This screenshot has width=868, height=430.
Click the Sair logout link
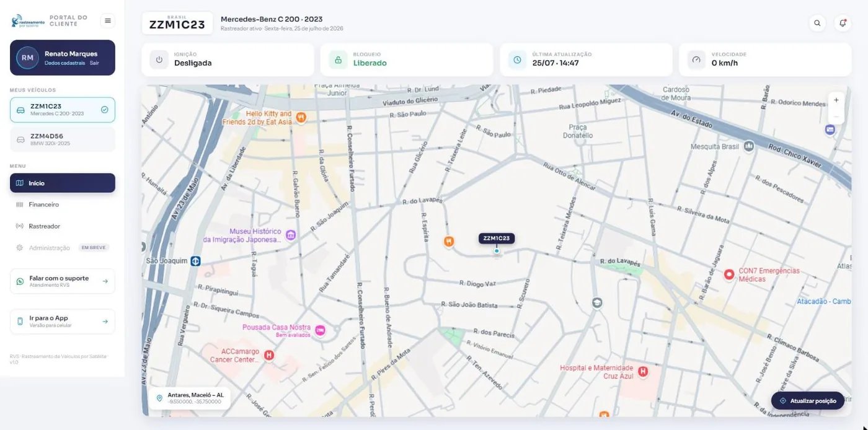[94, 63]
